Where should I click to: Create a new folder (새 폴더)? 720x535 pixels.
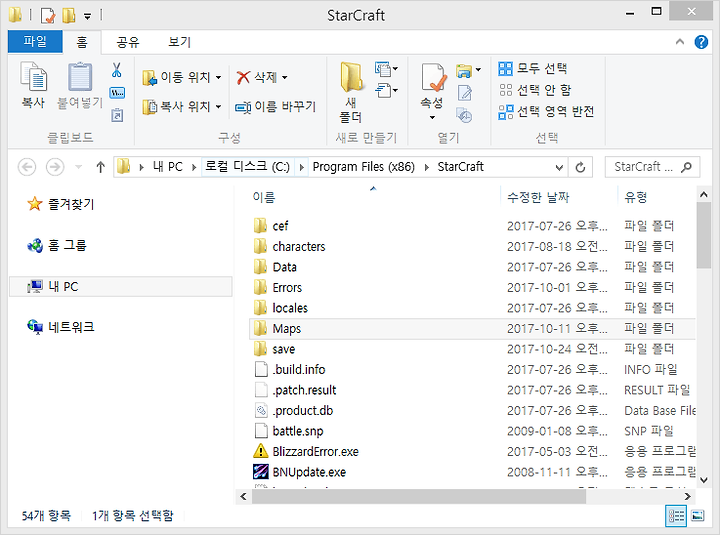351,92
